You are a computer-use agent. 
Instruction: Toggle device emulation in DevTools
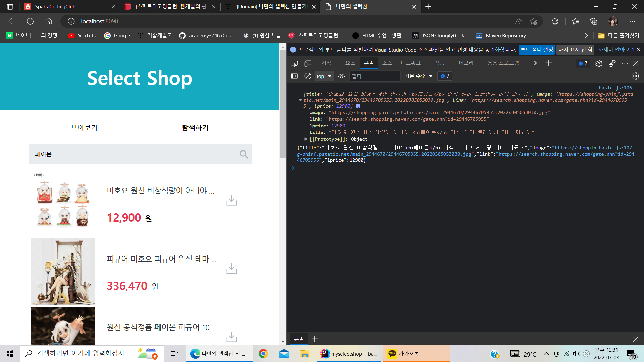point(308,63)
